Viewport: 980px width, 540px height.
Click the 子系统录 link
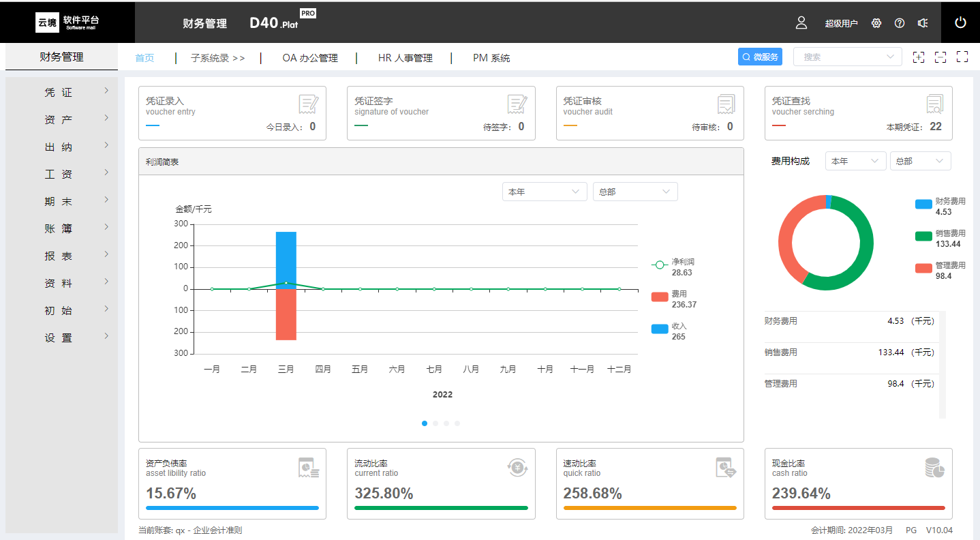click(x=217, y=58)
